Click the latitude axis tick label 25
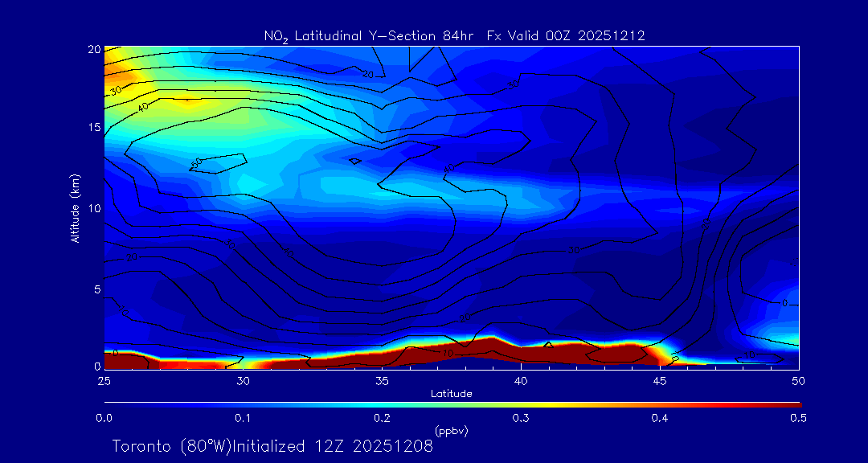This screenshot has width=868, height=463. coord(104,381)
